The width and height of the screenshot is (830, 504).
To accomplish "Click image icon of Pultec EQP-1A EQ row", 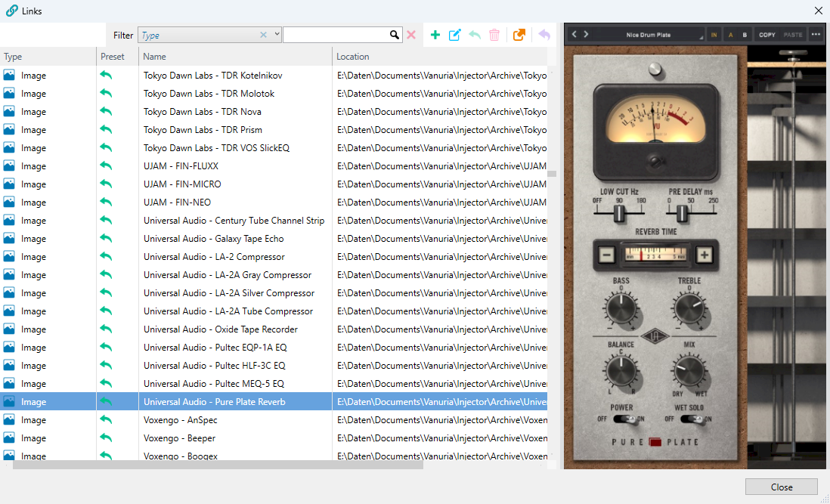I will [x=9, y=347].
